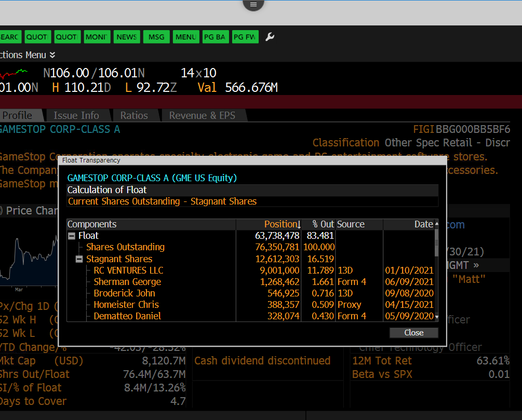Click the Mkt Cap (USD) label

point(42,361)
